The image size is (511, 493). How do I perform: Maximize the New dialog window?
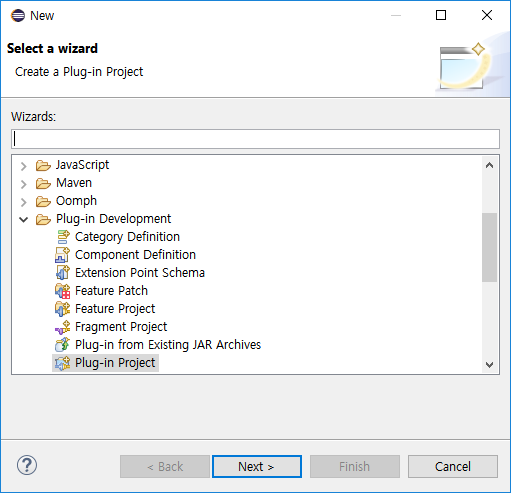point(441,15)
